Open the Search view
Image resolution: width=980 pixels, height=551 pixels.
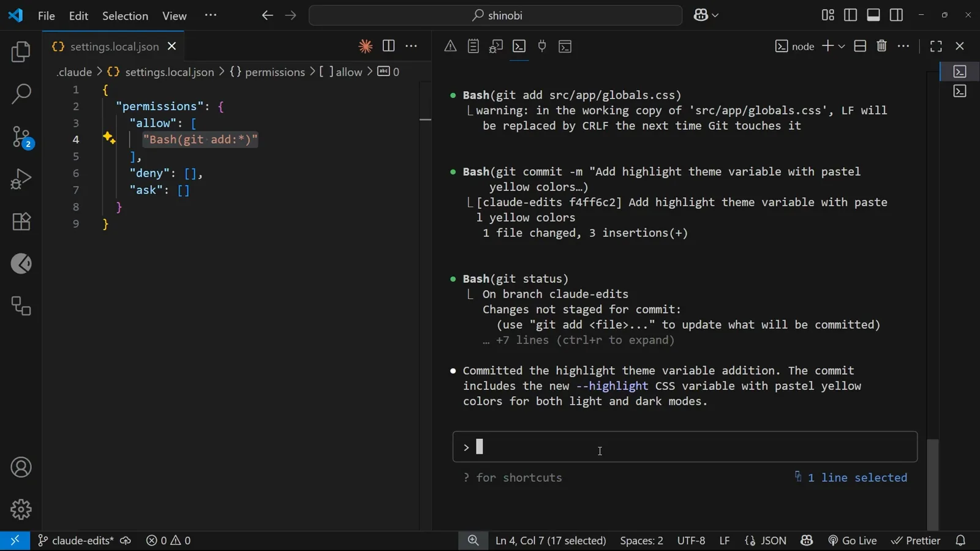pos(21,94)
